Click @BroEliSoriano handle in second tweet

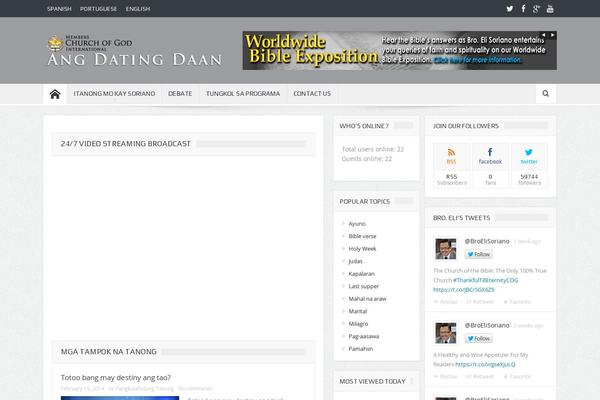487,325
